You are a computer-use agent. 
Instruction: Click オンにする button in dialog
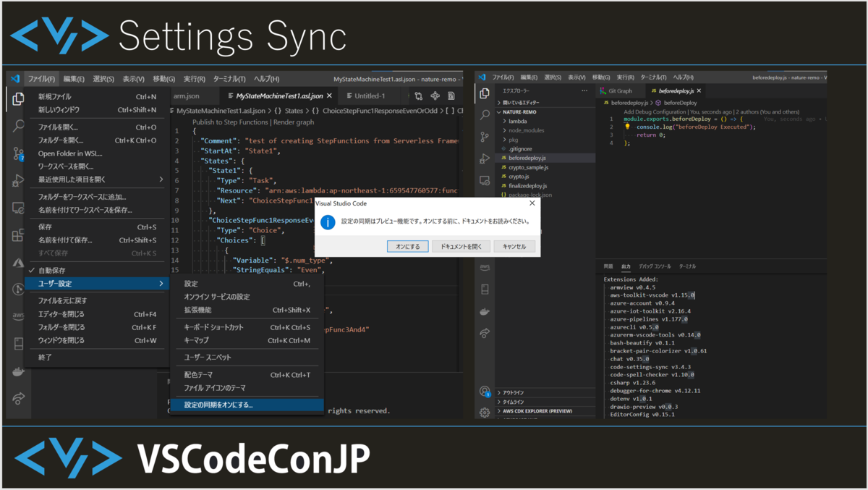pyautogui.click(x=407, y=246)
